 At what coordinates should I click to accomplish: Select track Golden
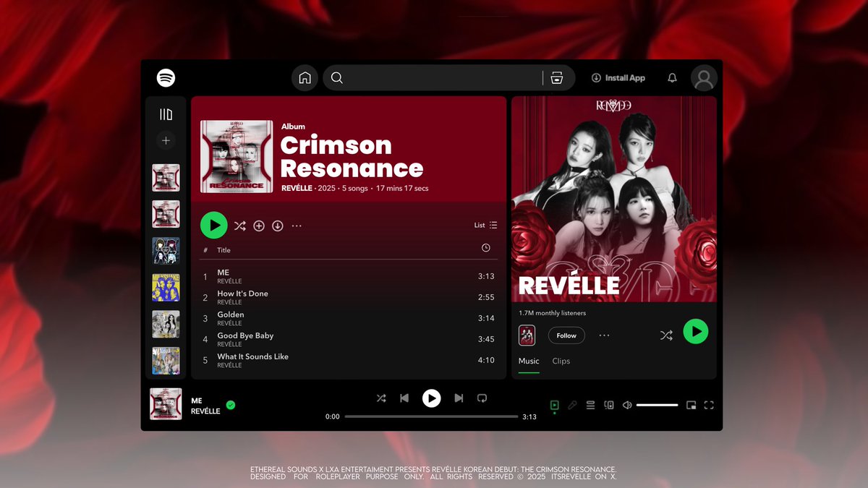[x=348, y=318]
